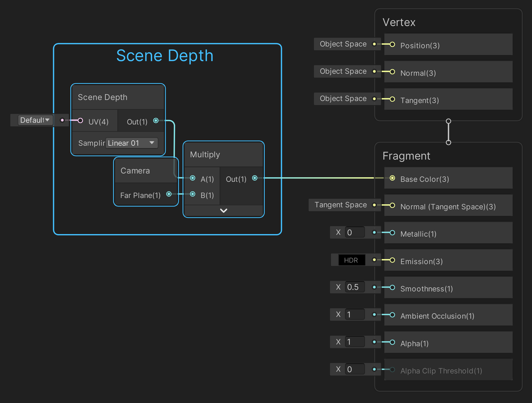Open the Default UV channel dropdown

[35, 120]
